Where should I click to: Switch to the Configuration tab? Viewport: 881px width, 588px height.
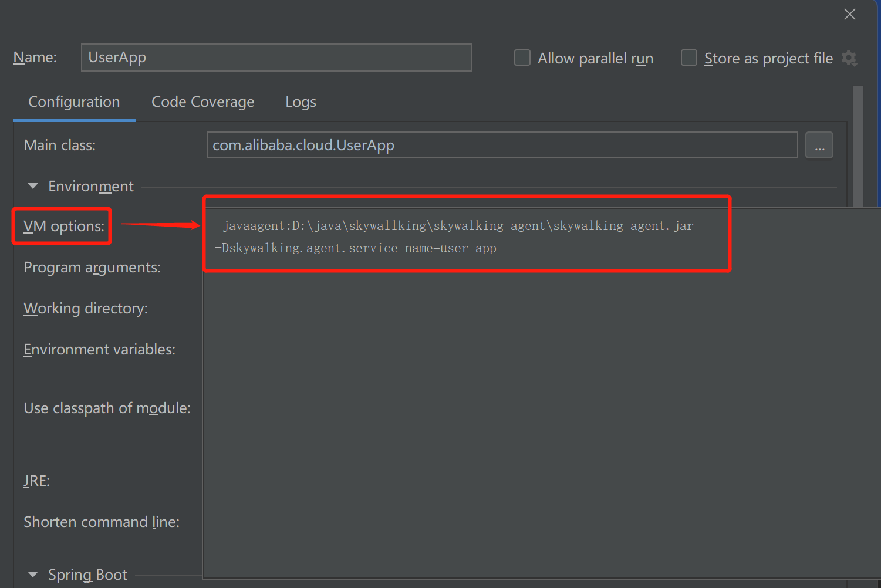click(74, 102)
